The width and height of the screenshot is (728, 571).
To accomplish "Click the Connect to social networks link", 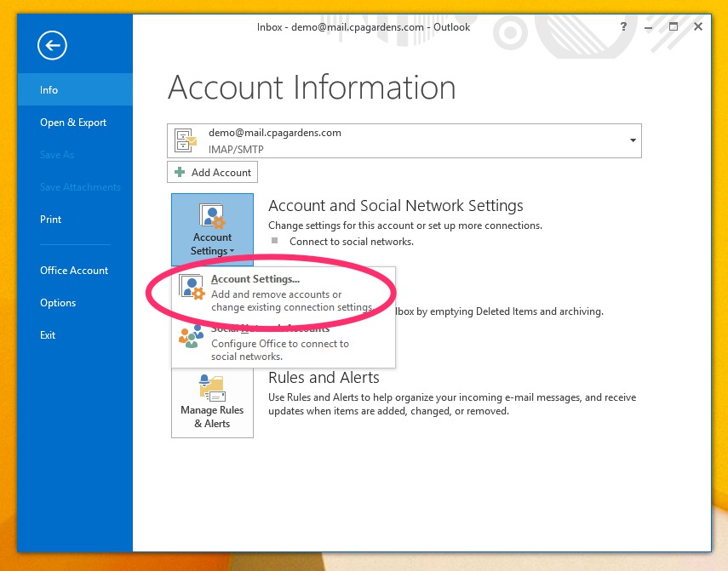I will pyautogui.click(x=352, y=242).
